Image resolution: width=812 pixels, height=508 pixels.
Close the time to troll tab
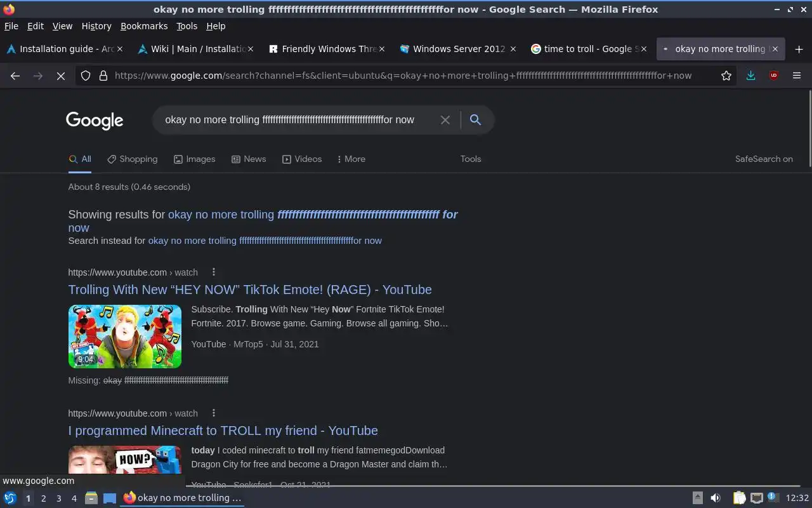click(x=644, y=49)
